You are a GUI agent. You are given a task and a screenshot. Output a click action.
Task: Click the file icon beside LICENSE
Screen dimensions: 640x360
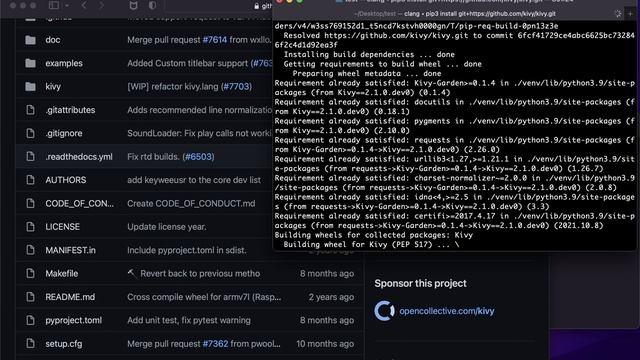coord(31,227)
